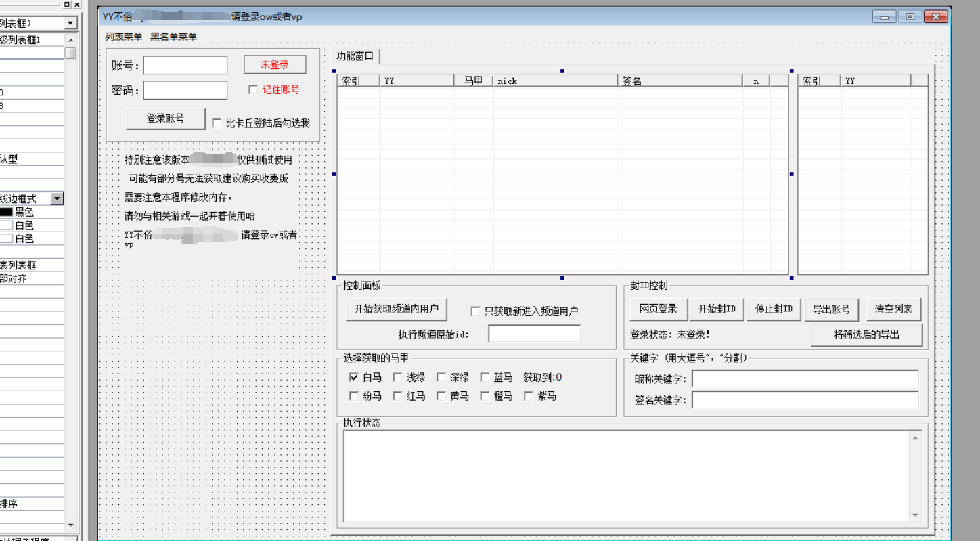Click YY header in the small right list
Screen dimensions: 980x541
876,81
